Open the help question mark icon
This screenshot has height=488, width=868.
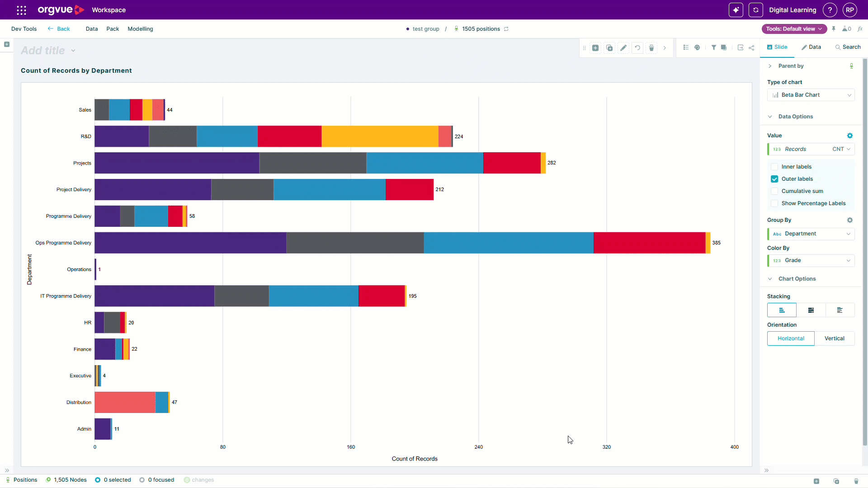point(830,10)
